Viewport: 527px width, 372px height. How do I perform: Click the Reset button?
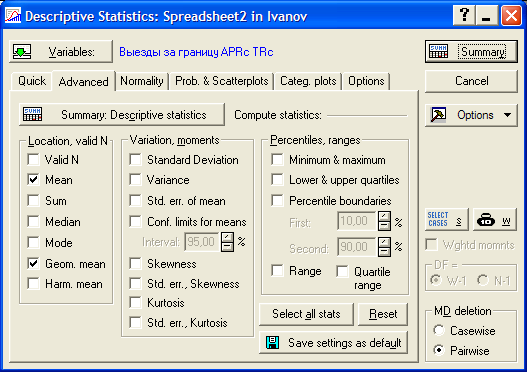click(x=383, y=314)
